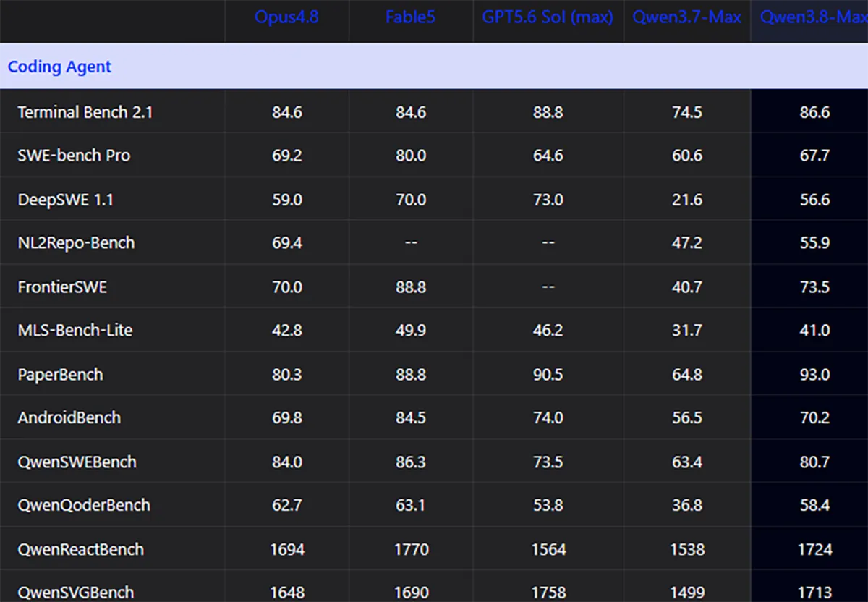Click the Fable5 column header
This screenshot has width=868, height=602.
411,17
